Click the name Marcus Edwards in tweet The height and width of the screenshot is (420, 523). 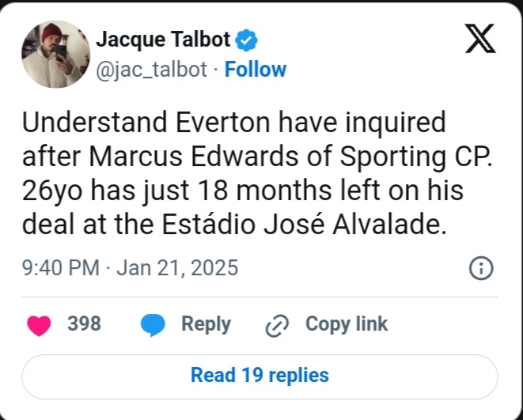pos(210,157)
